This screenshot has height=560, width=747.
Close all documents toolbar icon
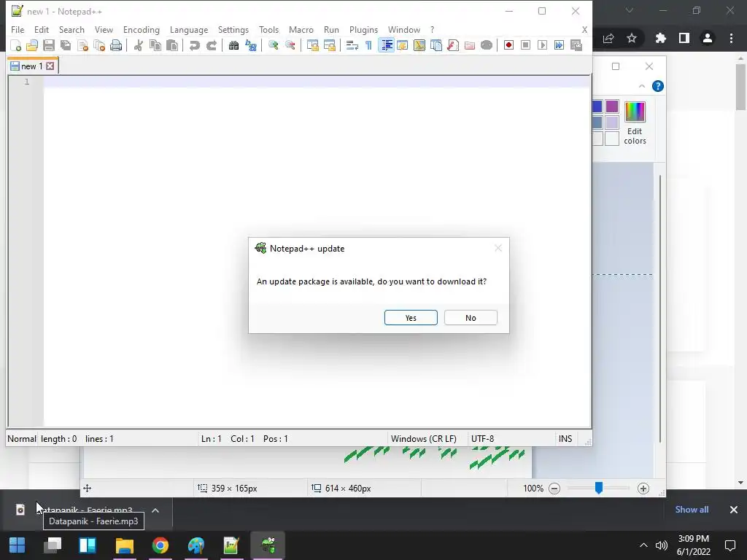[99, 45]
